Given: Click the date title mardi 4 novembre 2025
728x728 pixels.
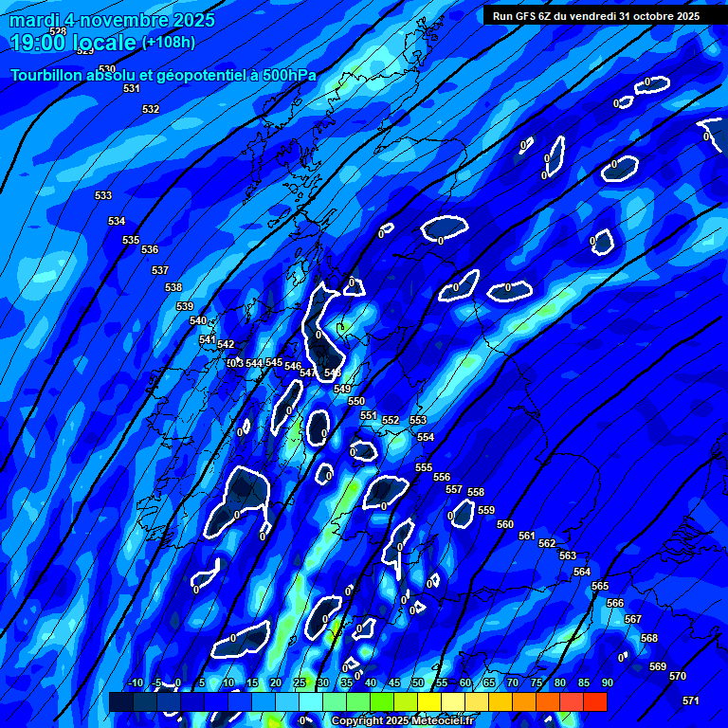Looking at the screenshot, I should [x=113, y=20].
